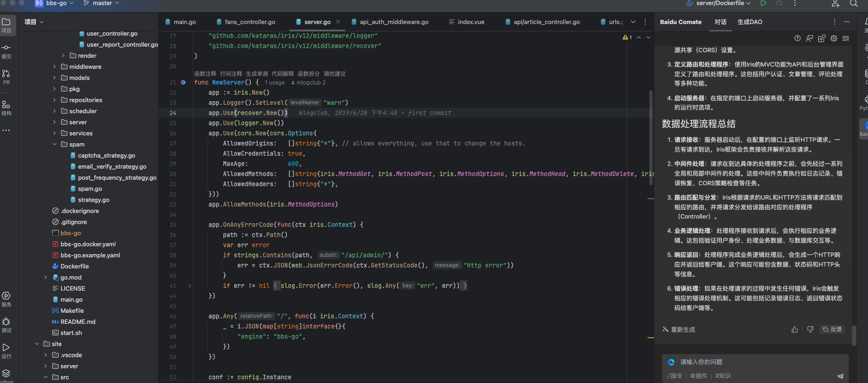Image resolution: width=868 pixels, height=383 pixels.
Task: Like the Comate answer with thumbs up
Action: [x=795, y=329]
